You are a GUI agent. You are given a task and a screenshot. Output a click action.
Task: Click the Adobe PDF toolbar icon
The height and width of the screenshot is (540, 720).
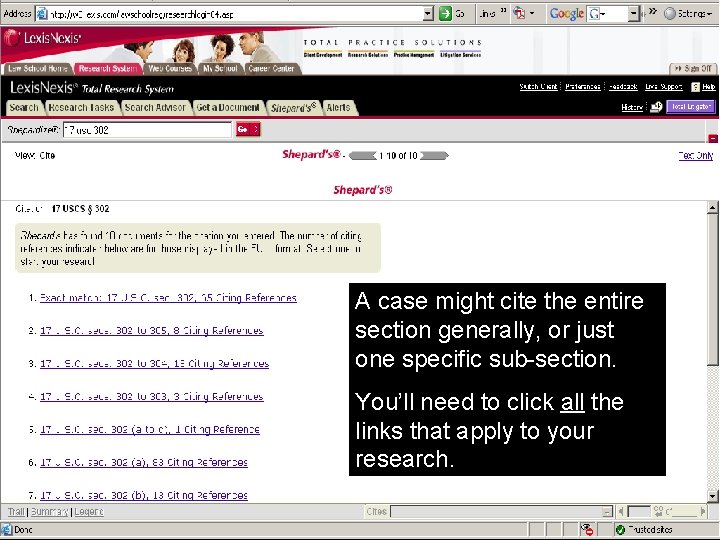click(519, 14)
